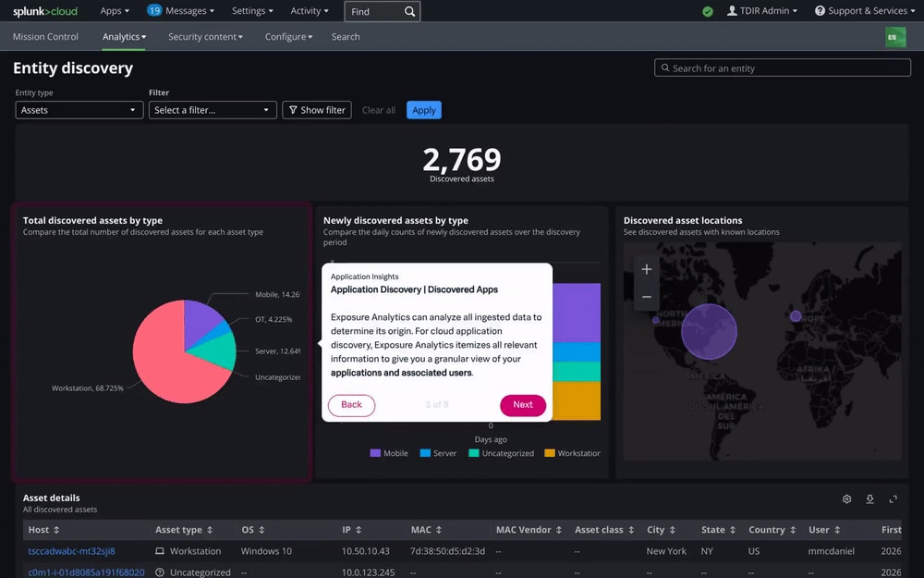The width and height of the screenshot is (924, 578).
Task: Click the purple Mobile pie slice
Action: coord(200,322)
